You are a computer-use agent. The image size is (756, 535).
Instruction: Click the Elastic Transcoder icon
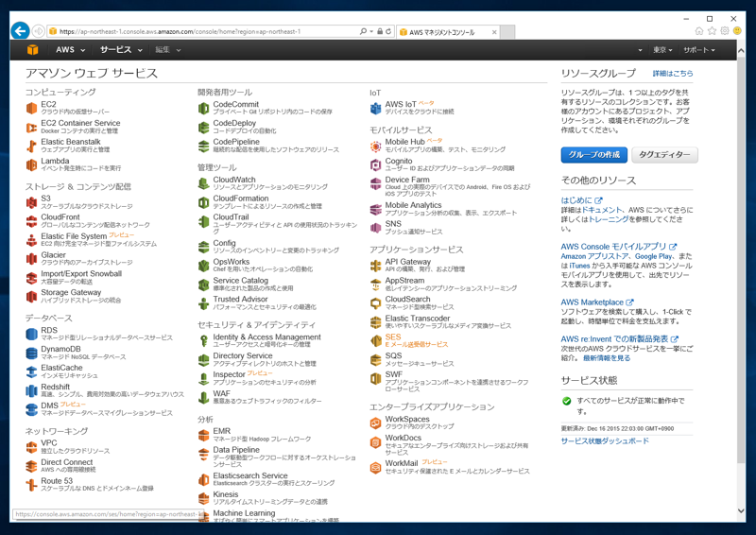[375, 322]
